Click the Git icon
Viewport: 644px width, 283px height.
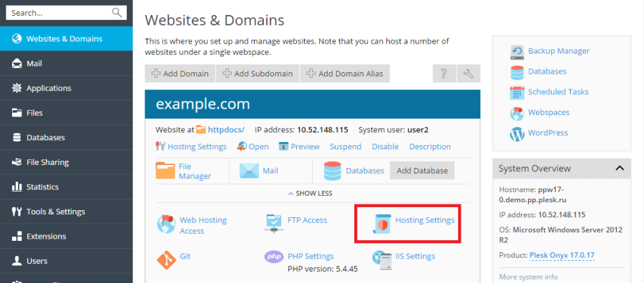click(x=166, y=259)
